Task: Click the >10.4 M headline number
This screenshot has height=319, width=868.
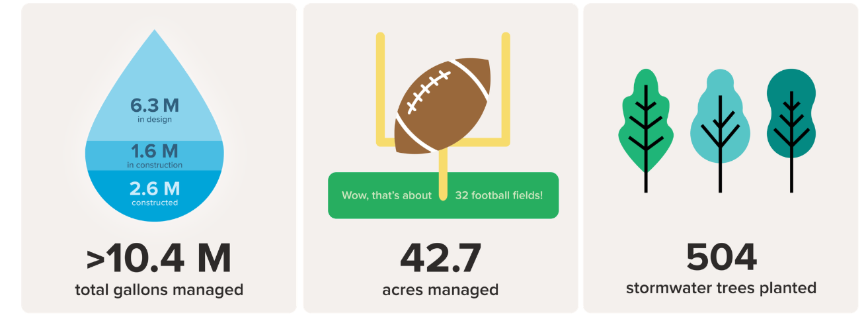Action: coord(159,259)
